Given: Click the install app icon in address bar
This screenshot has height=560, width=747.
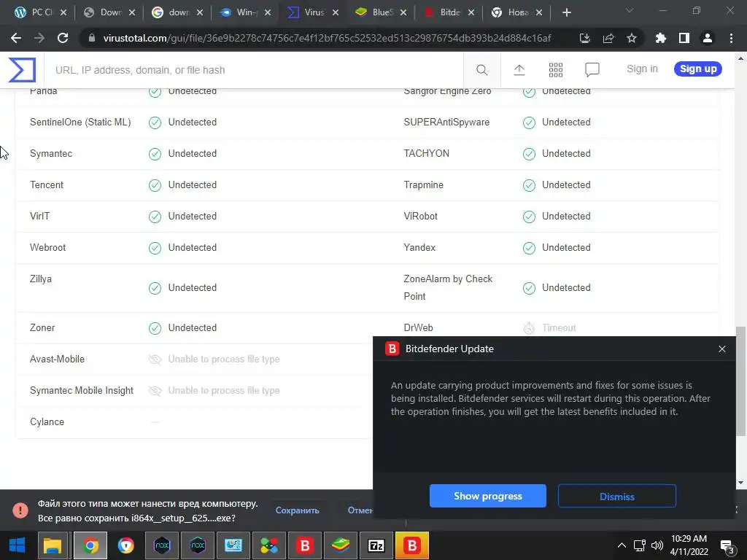Looking at the screenshot, I should (x=584, y=38).
